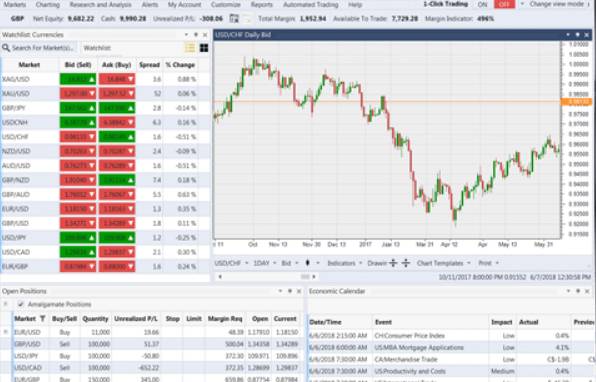Viewport: 596px width, 382px height.
Task: Click the orange current price label on chart axis
Action: coord(577,102)
